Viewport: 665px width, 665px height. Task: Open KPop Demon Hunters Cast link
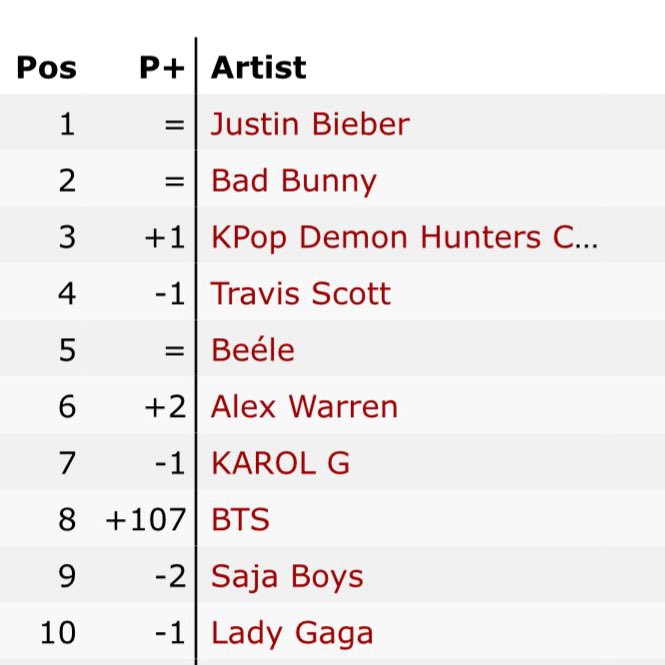(x=404, y=237)
